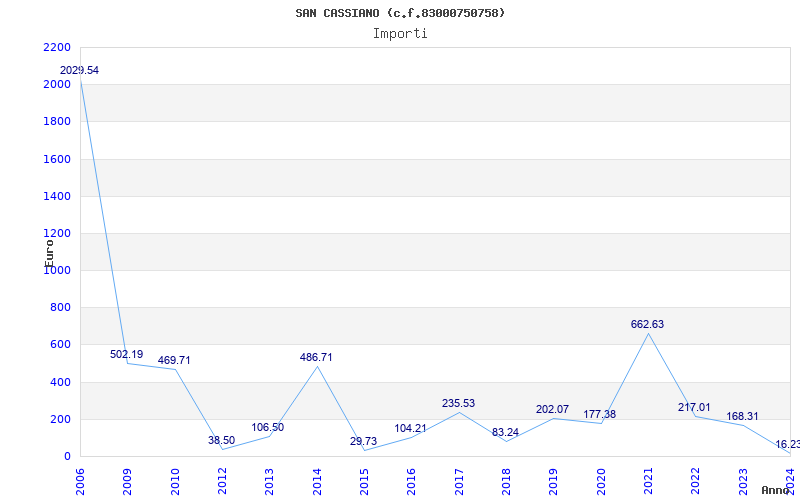The image size is (800, 500).
Task: Click the 38.50 data label
Action: click(x=221, y=440)
